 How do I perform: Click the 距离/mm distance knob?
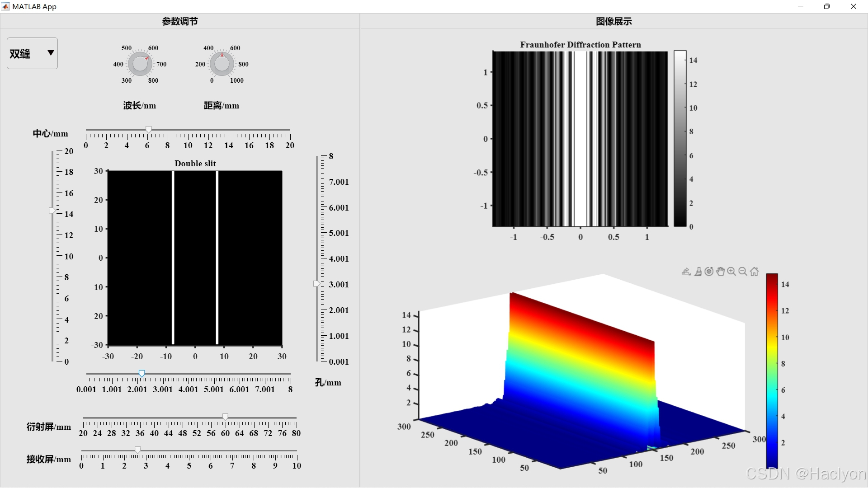222,64
